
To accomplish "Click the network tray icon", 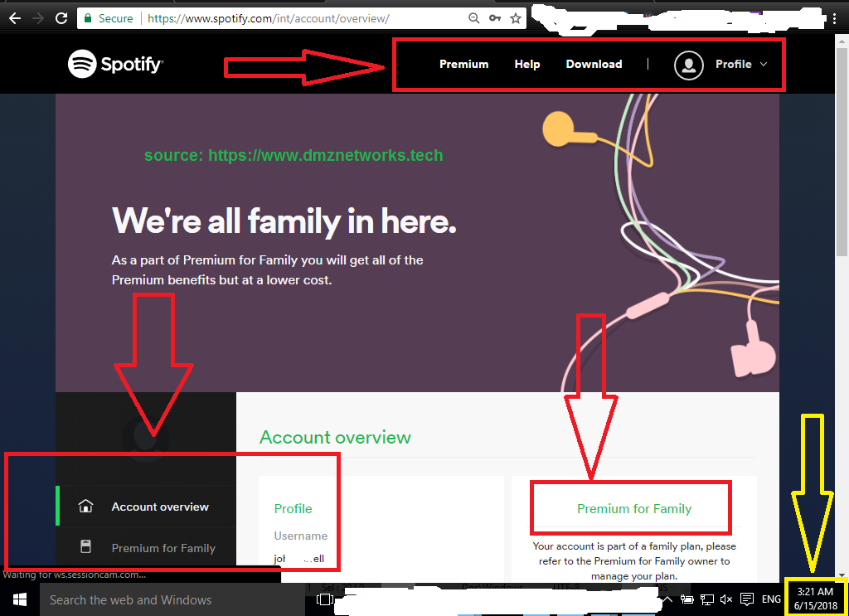I will click(706, 599).
